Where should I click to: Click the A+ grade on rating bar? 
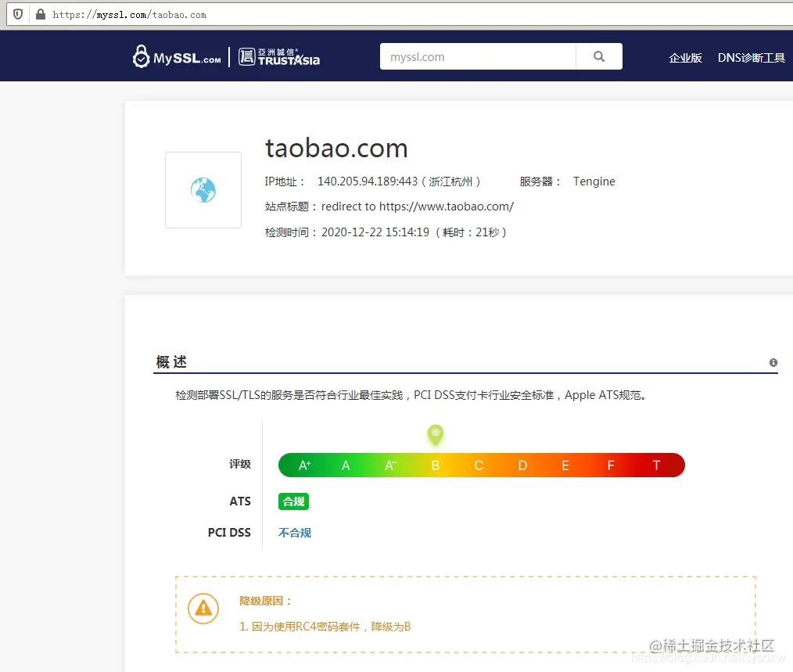(304, 465)
